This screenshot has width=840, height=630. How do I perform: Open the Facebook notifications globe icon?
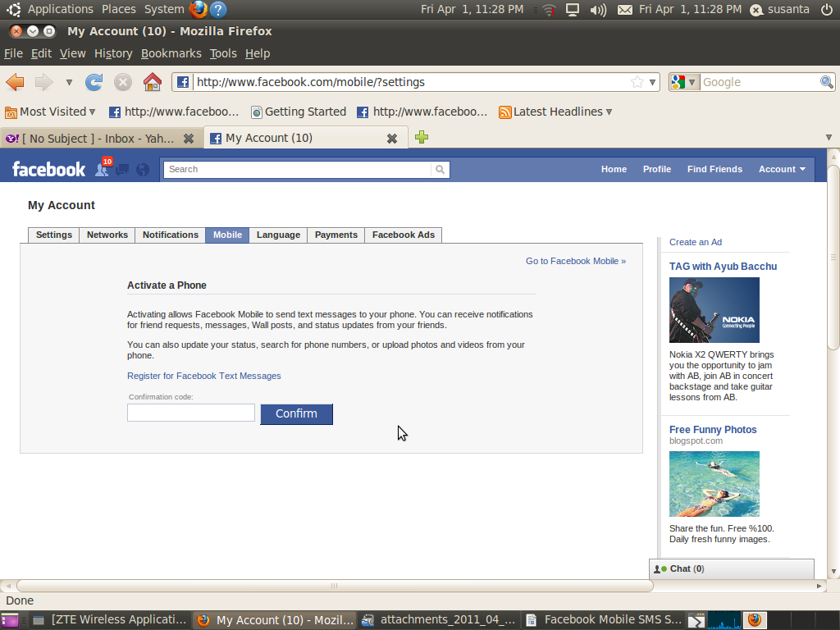(x=142, y=170)
